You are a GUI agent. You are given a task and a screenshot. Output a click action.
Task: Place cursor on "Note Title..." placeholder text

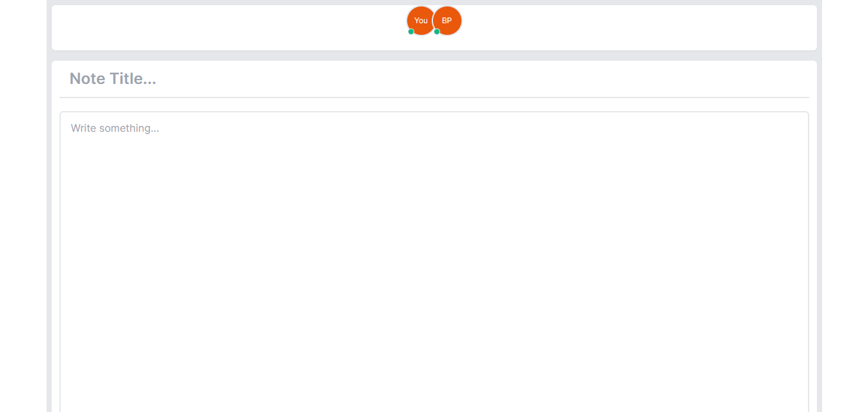(x=112, y=79)
